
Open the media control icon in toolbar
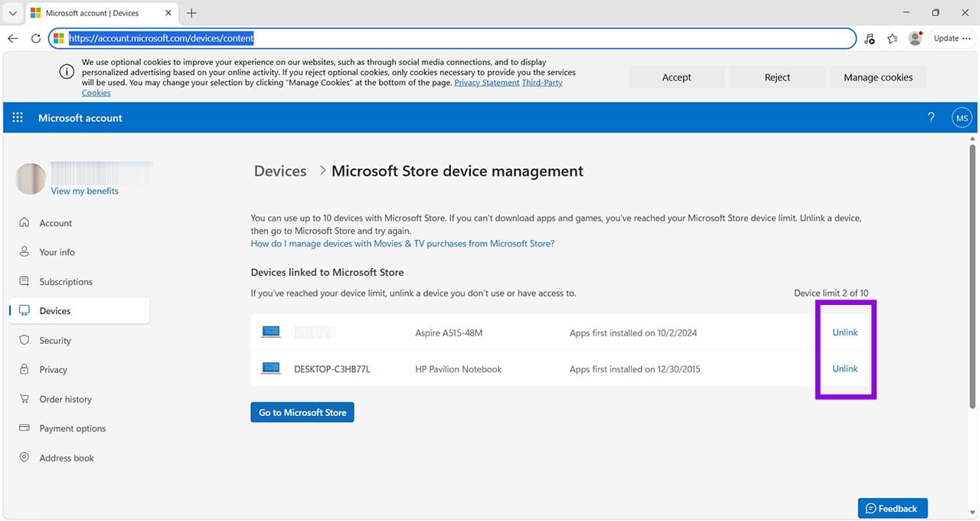869,38
